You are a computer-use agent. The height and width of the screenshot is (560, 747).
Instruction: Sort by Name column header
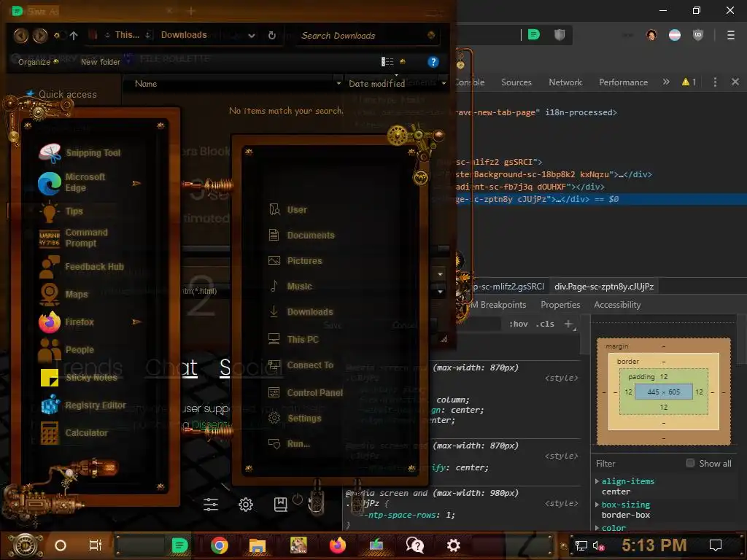click(x=146, y=84)
